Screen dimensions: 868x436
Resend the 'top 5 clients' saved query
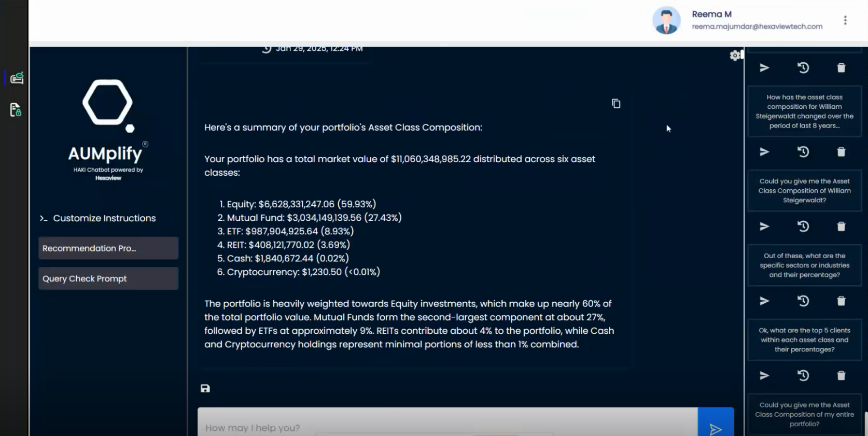pyautogui.click(x=764, y=376)
